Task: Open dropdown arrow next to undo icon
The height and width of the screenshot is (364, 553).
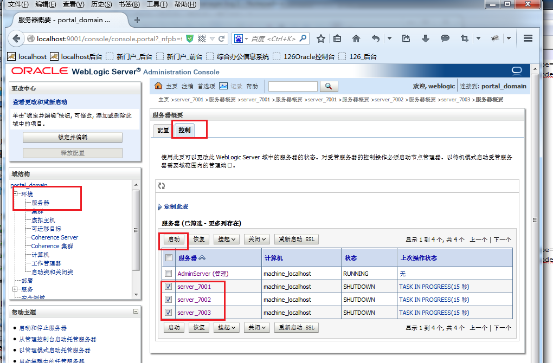Action: (390, 38)
